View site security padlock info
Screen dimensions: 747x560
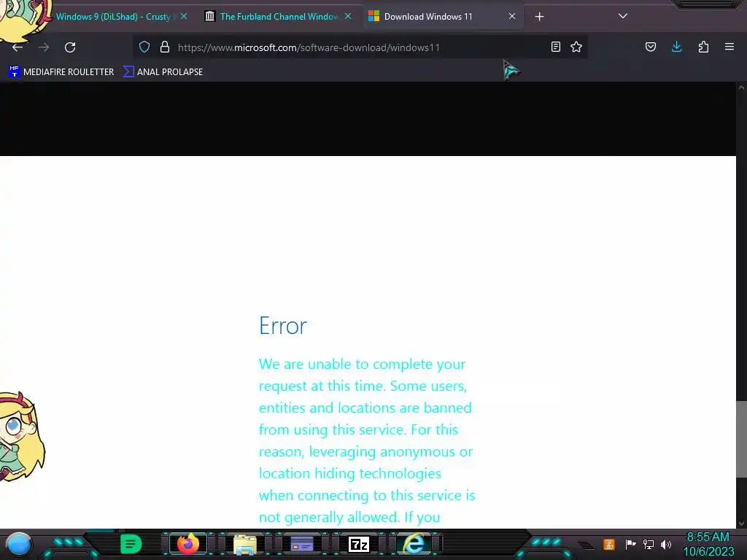[165, 47]
